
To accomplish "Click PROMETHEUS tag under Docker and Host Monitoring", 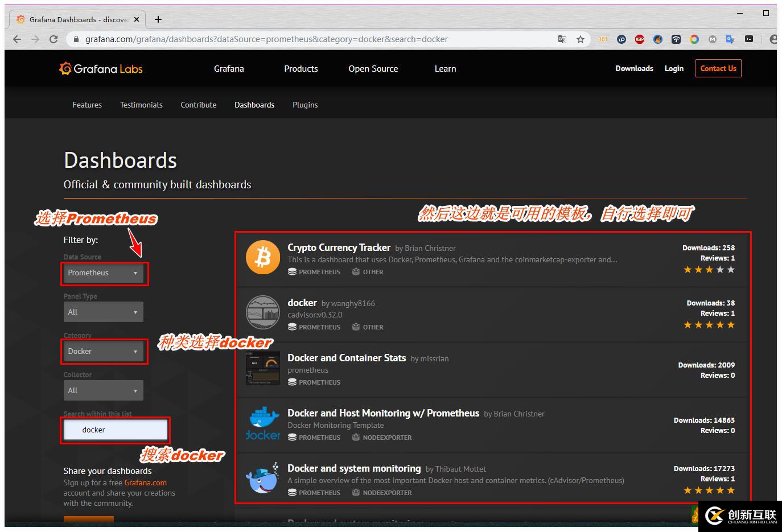I will (314, 438).
